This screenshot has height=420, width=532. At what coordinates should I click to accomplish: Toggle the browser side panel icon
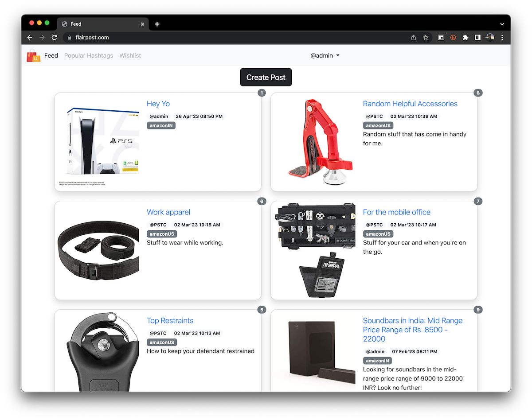pos(477,38)
